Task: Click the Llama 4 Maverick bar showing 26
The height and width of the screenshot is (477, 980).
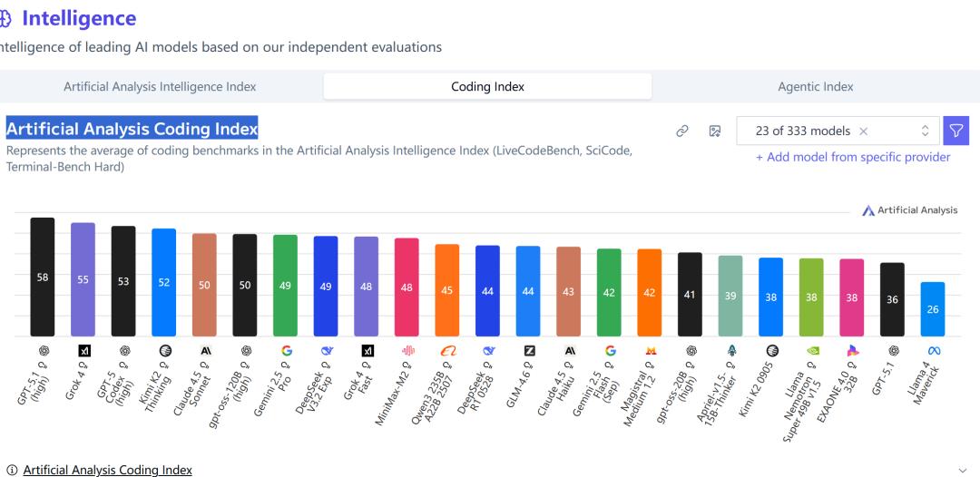Action: [933, 309]
